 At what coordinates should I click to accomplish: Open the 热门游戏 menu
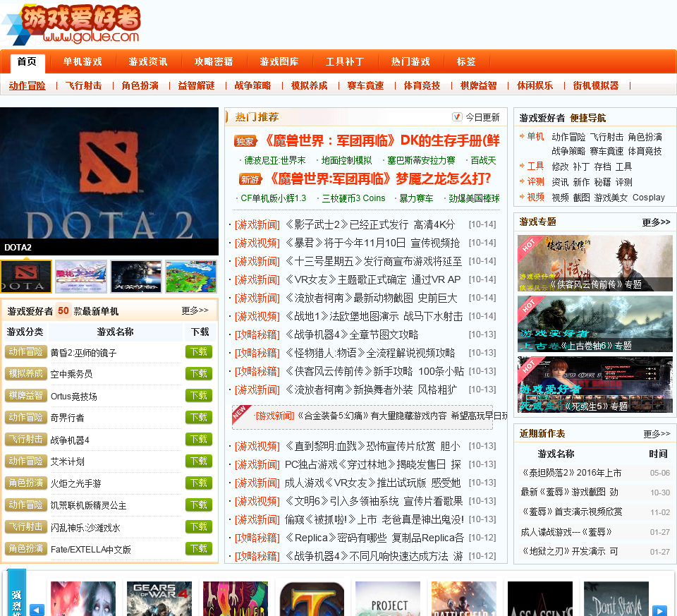tap(410, 61)
